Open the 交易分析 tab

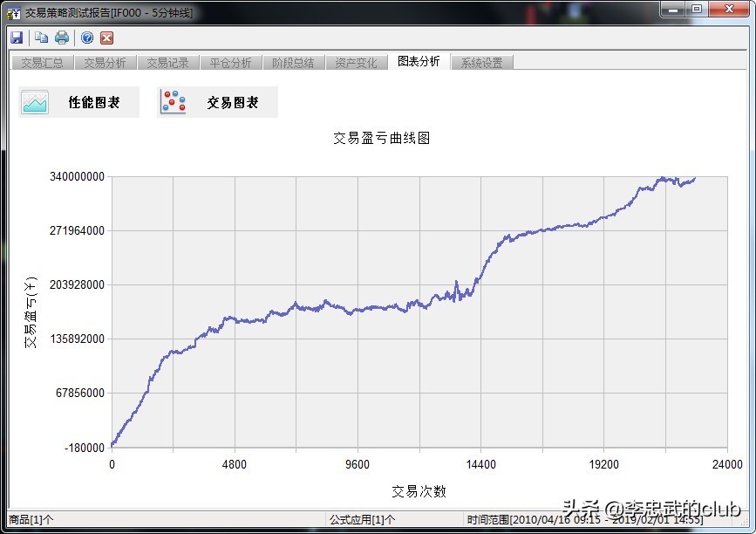click(104, 62)
